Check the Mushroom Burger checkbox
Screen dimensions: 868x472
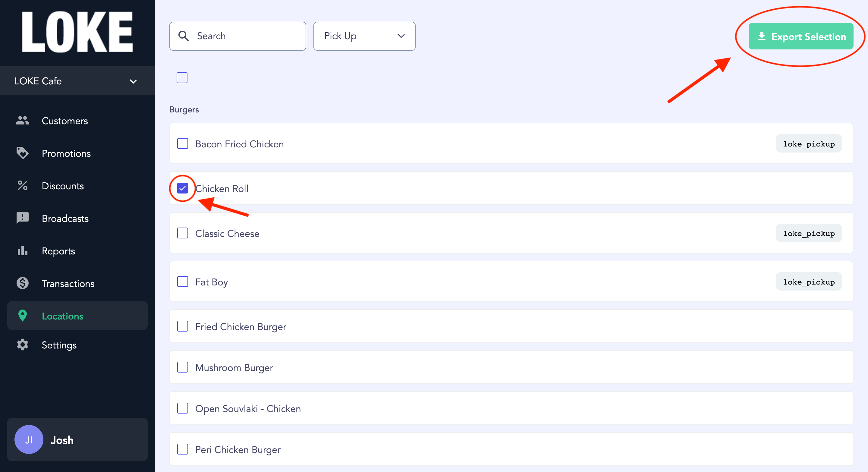tap(183, 367)
